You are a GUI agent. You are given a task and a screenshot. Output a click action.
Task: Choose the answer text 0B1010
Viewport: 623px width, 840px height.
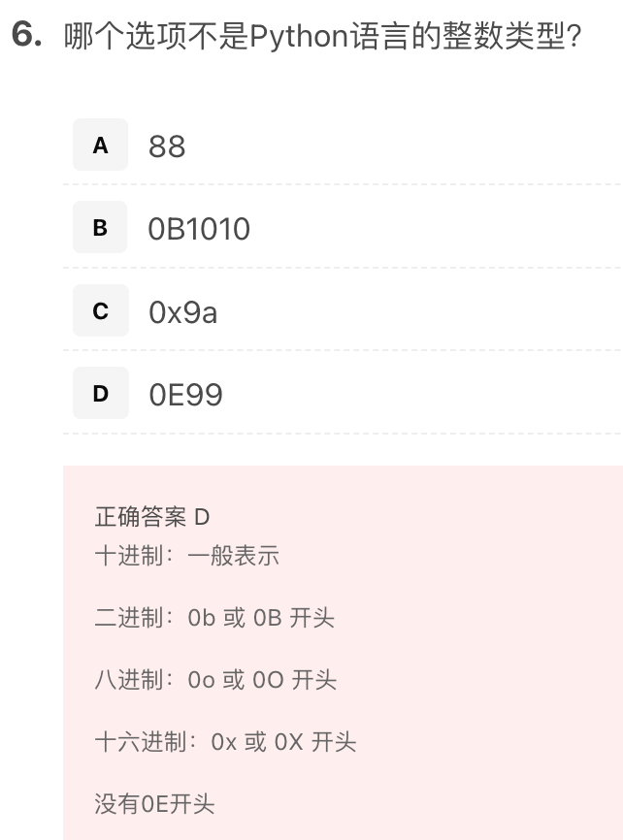199,229
